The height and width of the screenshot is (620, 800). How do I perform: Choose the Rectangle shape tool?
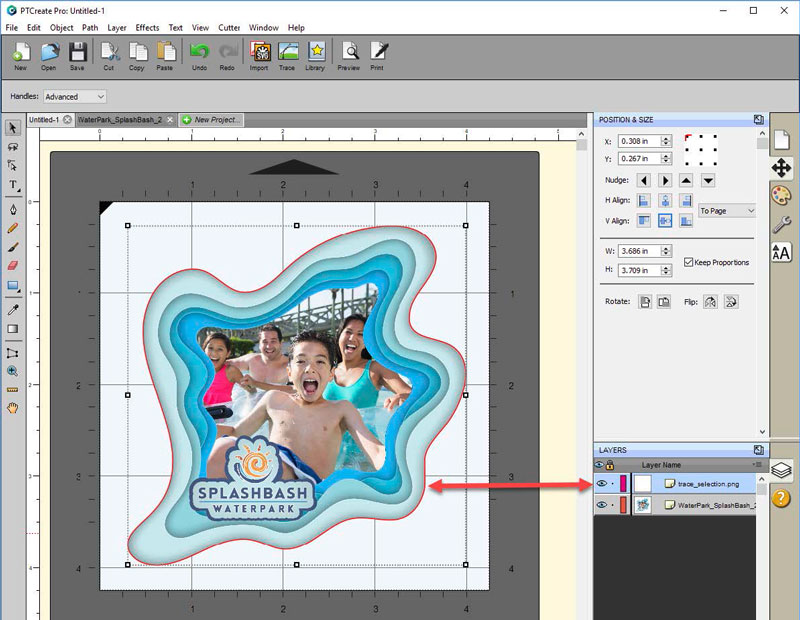click(13, 286)
